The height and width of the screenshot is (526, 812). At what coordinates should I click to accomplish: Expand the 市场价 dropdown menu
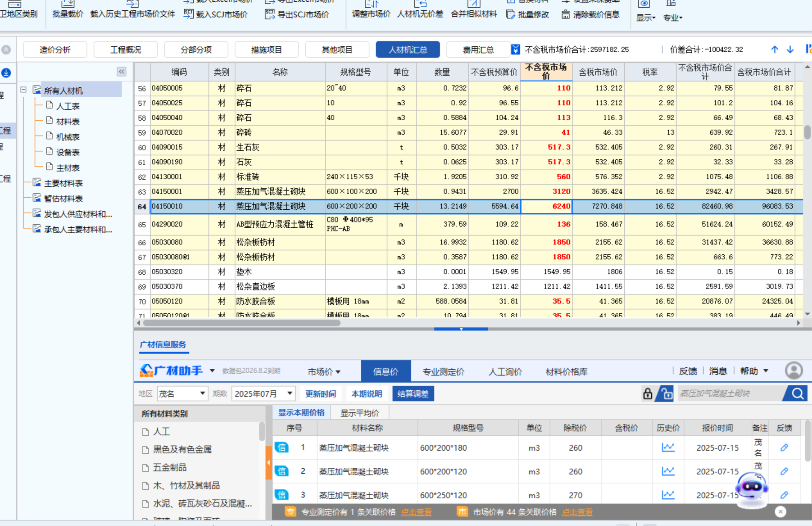pyautogui.click(x=324, y=371)
